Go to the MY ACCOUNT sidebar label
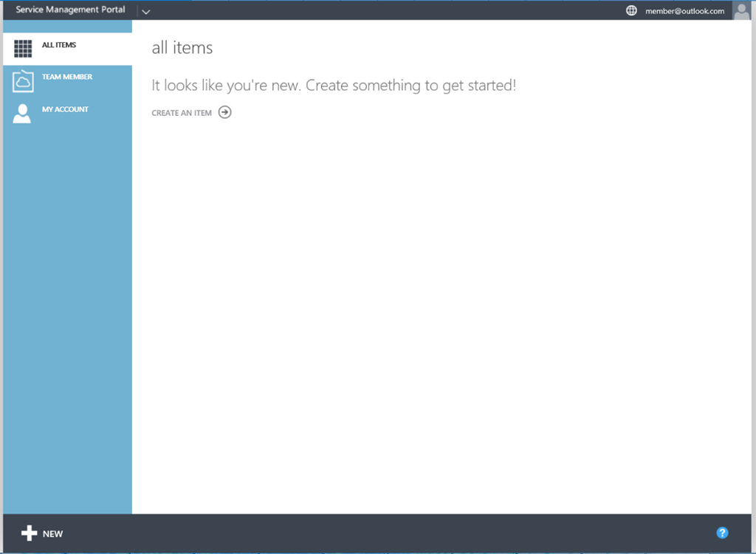 pyautogui.click(x=65, y=109)
